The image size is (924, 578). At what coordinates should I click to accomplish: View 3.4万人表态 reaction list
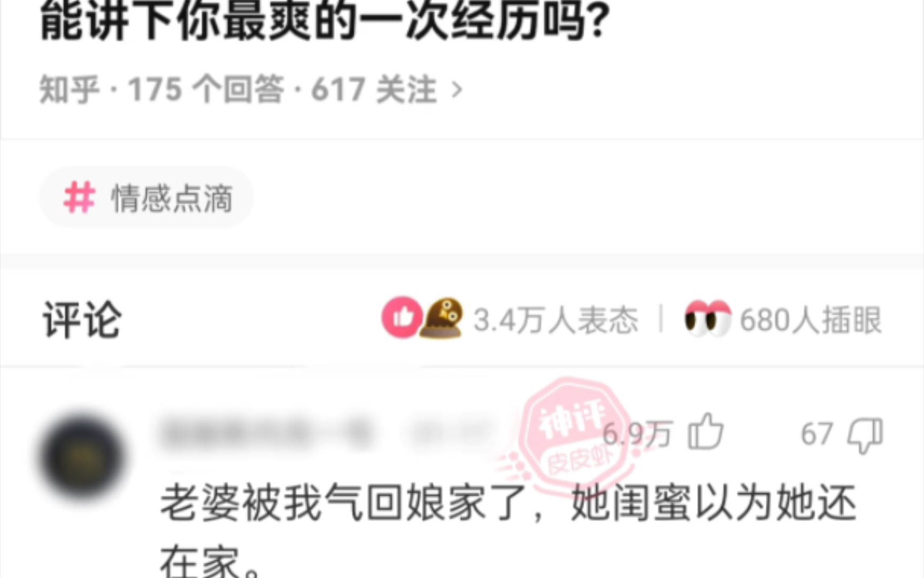556,320
